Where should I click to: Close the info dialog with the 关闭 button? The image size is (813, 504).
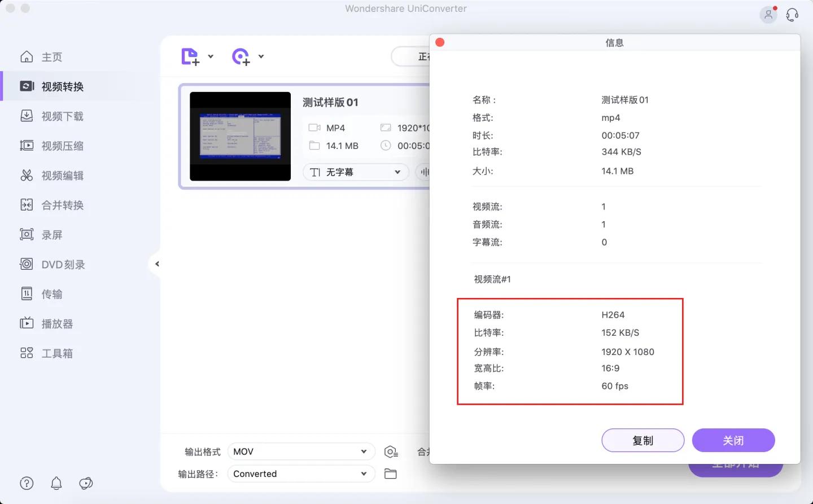click(x=733, y=440)
